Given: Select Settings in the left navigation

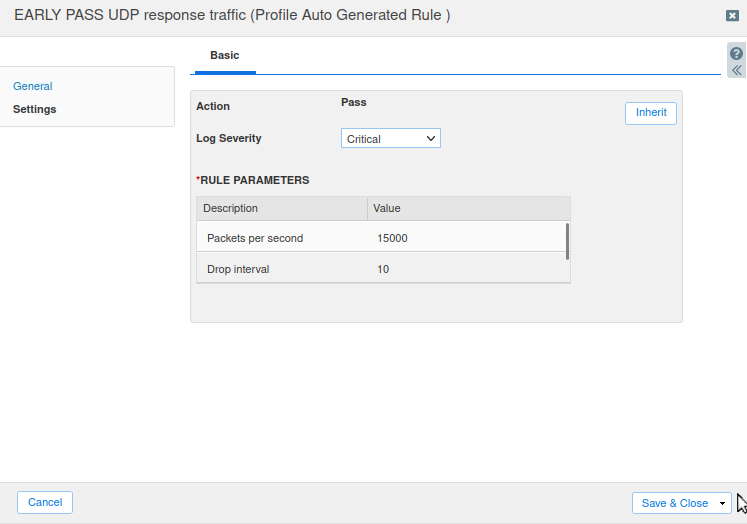Looking at the screenshot, I should [35, 109].
